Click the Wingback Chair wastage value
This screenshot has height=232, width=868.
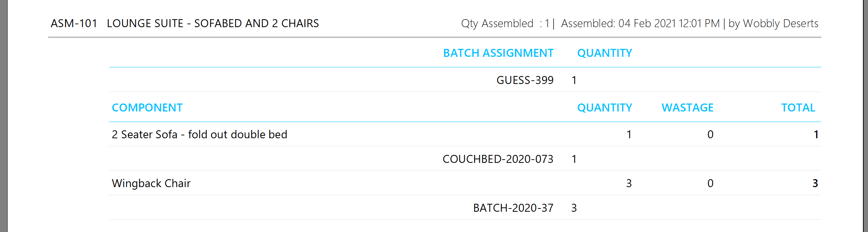pyautogui.click(x=710, y=184)
